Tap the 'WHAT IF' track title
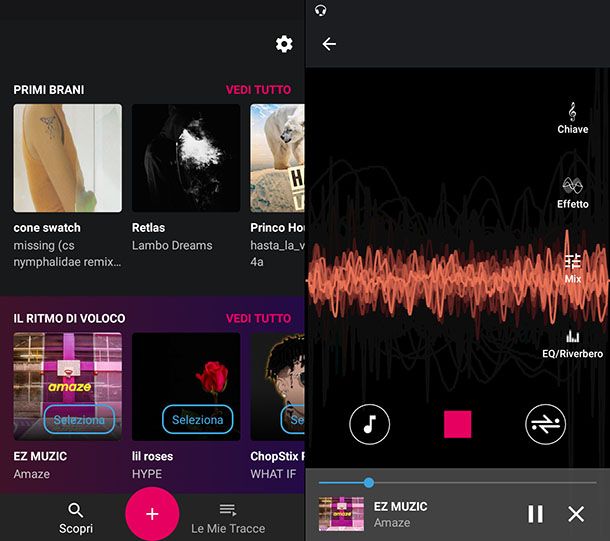Viewport: 610px width, 541px height. [273, 474]
